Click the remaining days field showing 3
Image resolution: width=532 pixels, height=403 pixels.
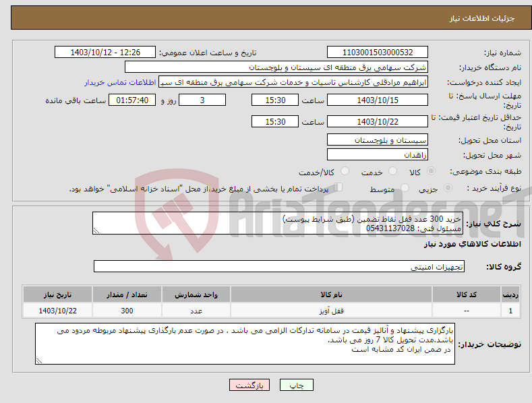coord(202,100)
